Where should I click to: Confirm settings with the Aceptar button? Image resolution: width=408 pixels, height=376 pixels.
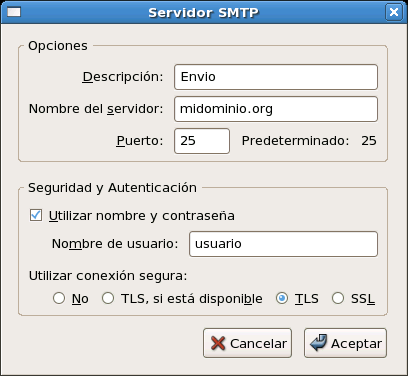point(345,343)
